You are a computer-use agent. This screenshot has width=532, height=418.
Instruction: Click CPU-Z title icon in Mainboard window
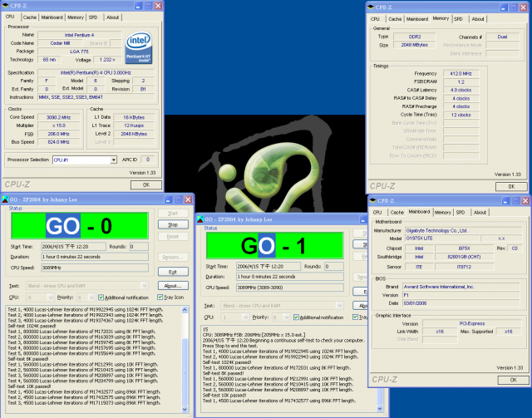372,200
